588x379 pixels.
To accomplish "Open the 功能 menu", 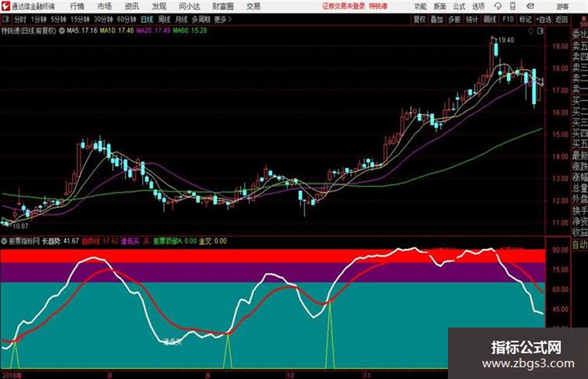I will click(x=421, y=6).
